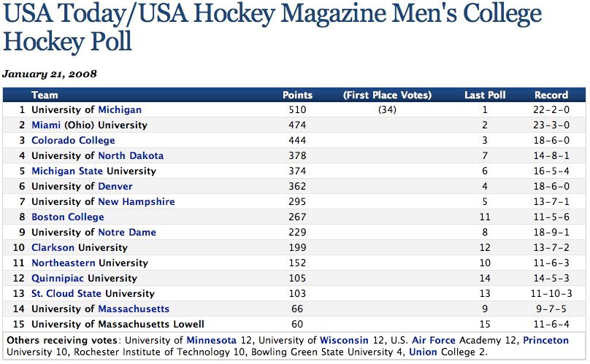The width and height of the screenshot is (590, 364).
Task: Click the Denver link
Action: click(x=115, y=186)
